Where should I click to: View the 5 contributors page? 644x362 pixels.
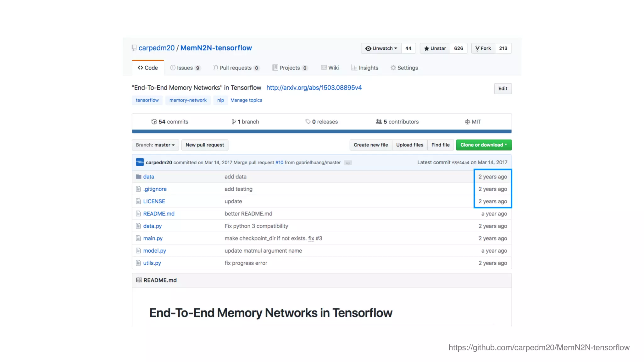[397, 122]
